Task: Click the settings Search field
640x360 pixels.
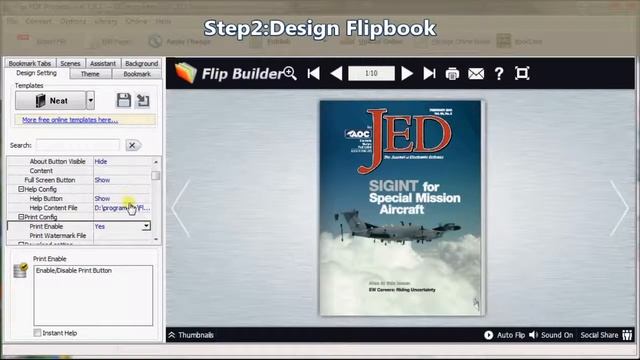Action: click(x=78, y=145)
